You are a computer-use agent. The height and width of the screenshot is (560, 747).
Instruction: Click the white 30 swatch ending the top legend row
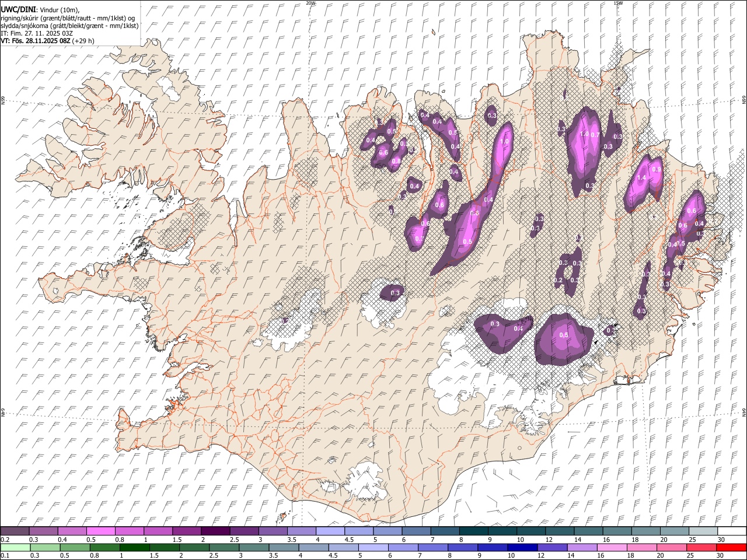[731, 531]
